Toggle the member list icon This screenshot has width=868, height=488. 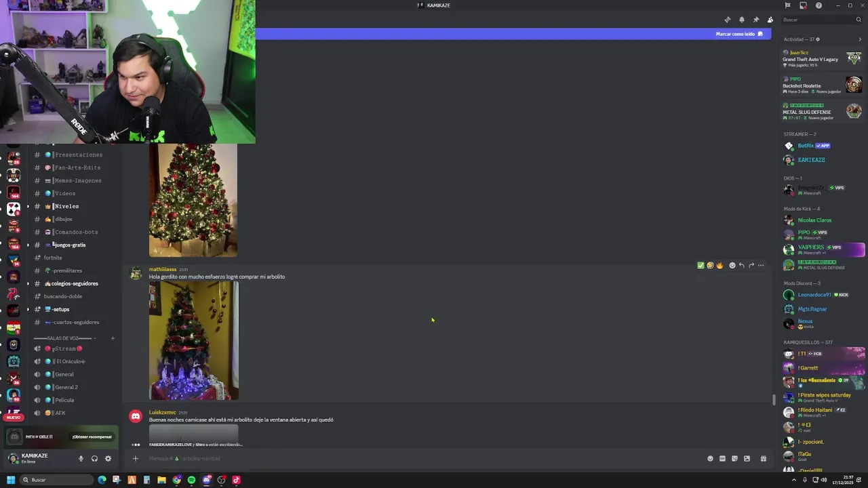(x=770, y=20)
